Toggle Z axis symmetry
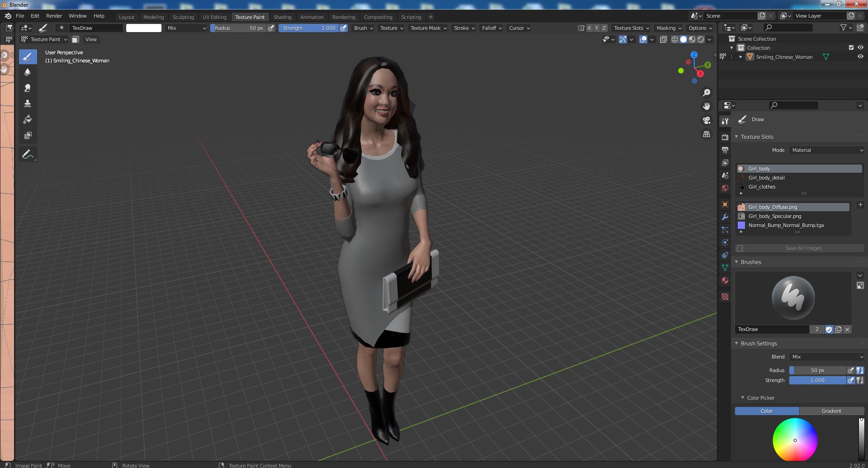 click(x=604, y=28)
